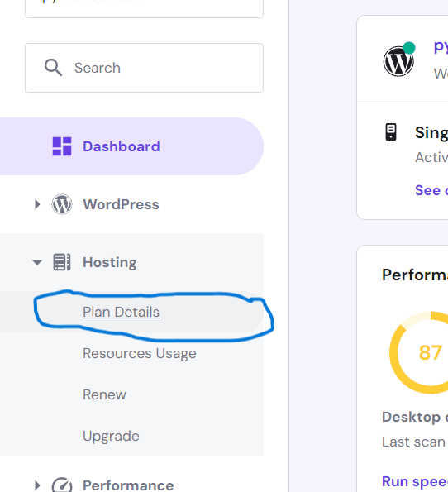The image size is (448, 492).
Task: Expand the WordPress menu arrow
Action: (37, 204)
